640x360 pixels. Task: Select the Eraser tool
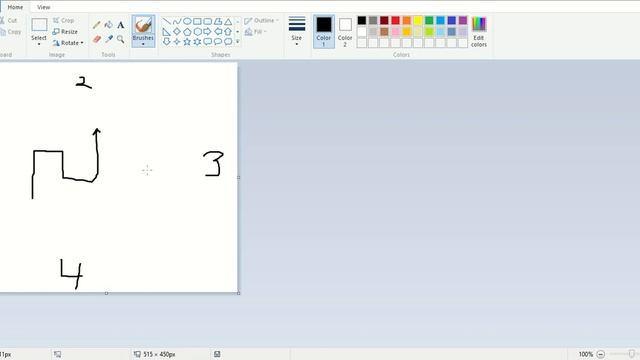point(97,39)
